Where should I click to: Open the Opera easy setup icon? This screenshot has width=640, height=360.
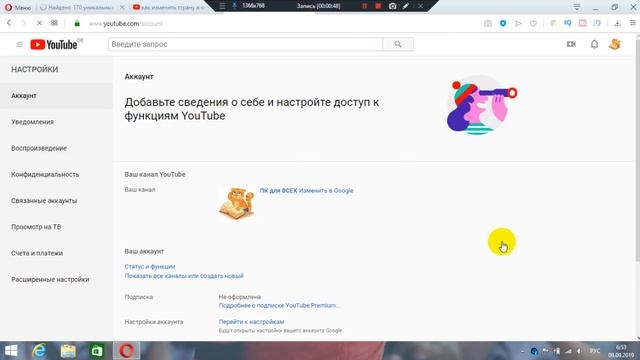[632, 23]
